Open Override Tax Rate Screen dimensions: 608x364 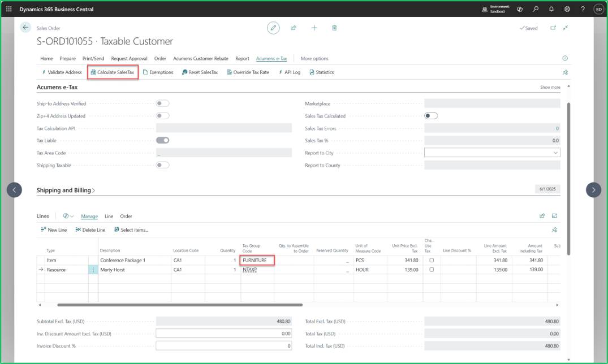(248, 72)
